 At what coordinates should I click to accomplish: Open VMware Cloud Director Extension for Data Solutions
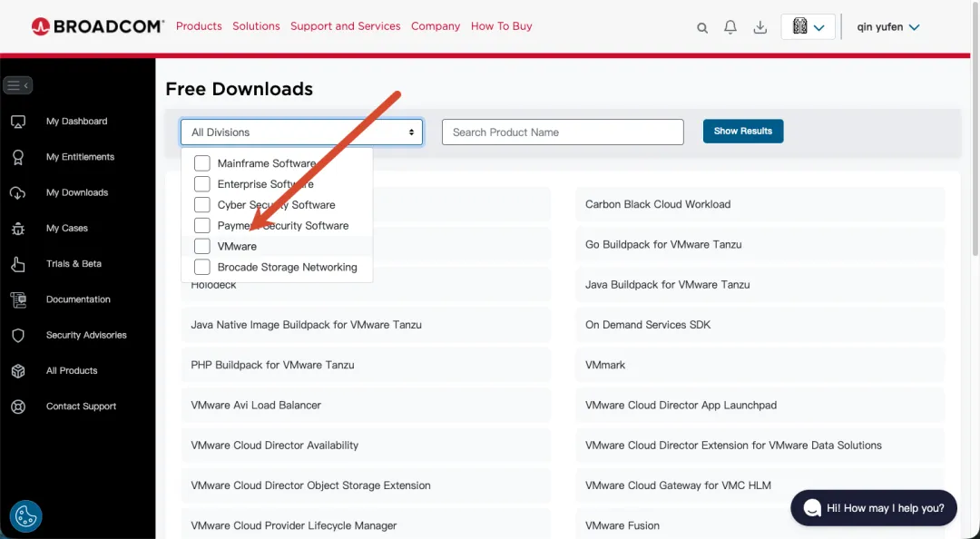point(759,446)
